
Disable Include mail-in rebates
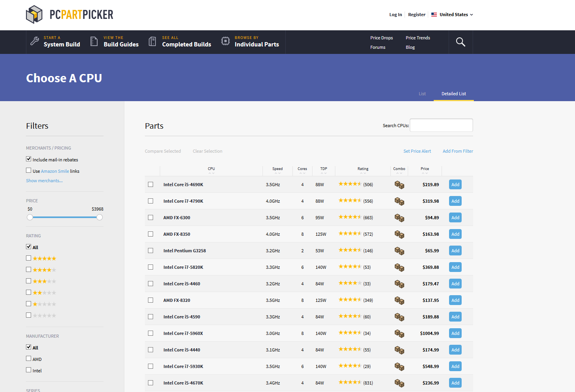[28, 159]
